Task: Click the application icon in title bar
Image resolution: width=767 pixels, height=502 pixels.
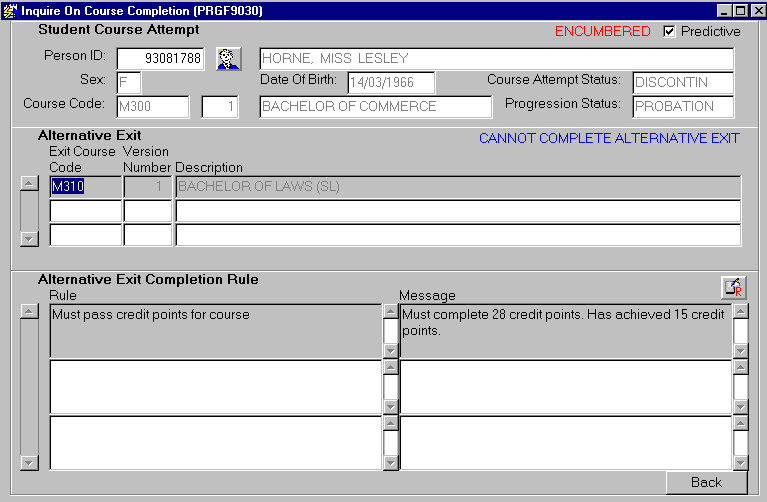Action: (10, 10)
